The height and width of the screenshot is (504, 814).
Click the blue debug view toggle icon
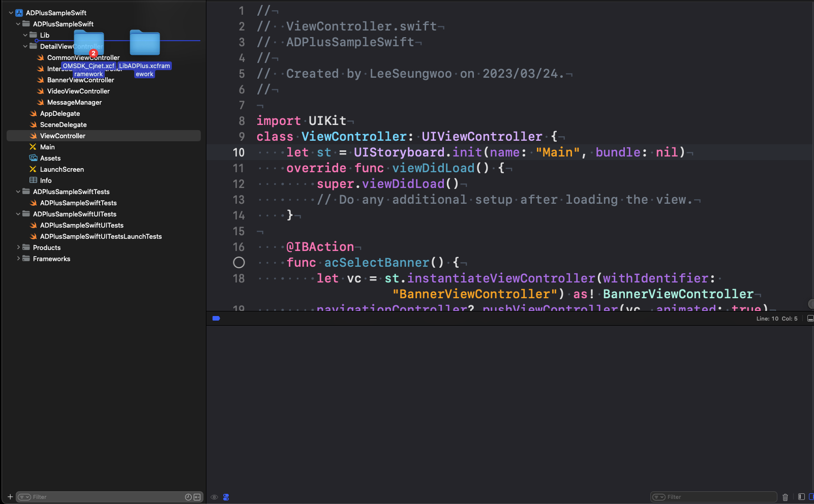tap(226, 497)
